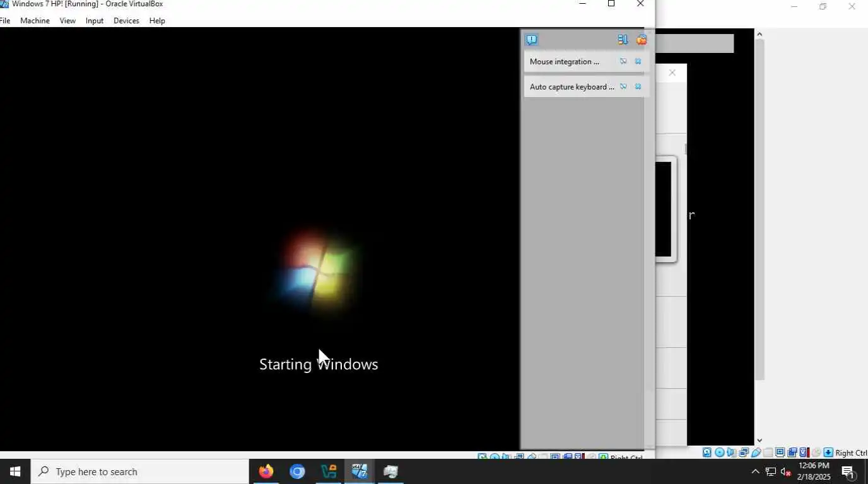Open the View menu

click(x=67, y=21)
